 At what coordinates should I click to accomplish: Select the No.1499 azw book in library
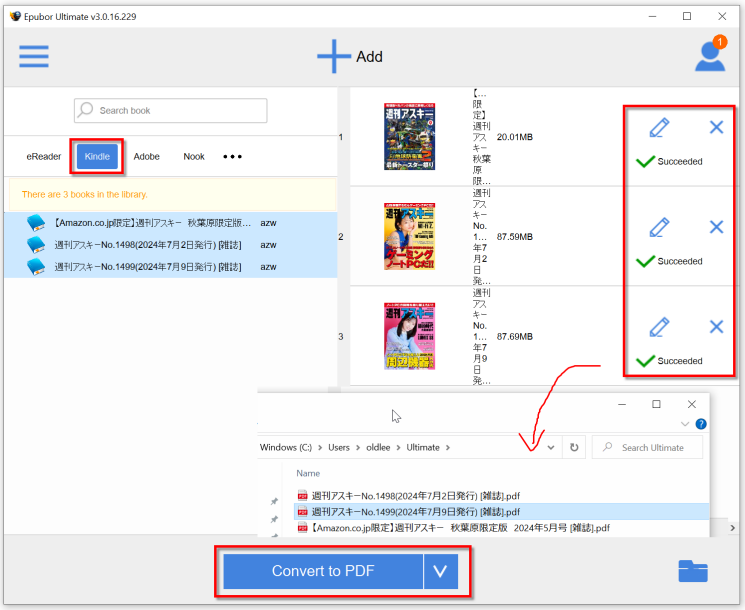[171, 267]
